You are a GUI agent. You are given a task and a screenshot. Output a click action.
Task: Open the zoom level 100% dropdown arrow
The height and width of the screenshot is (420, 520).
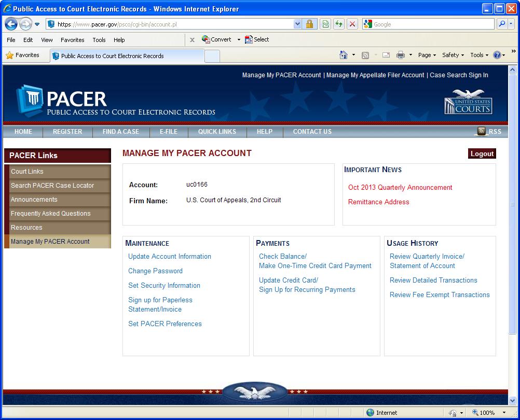point(504,413)
